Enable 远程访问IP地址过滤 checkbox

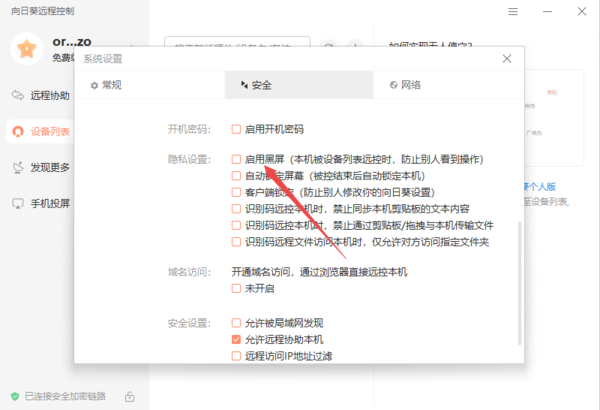pyautogui.click(x=236, y=355)
